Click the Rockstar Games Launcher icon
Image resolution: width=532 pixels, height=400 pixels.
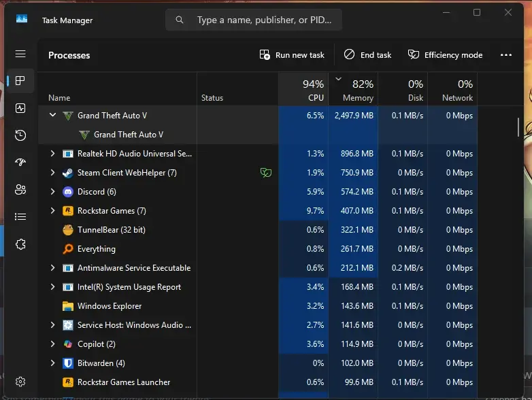(x=68, y=382)
